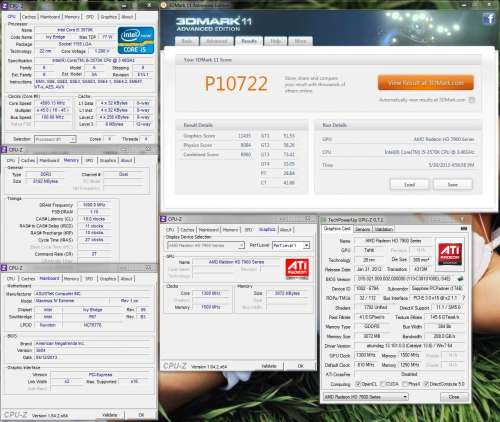Click the Core Speed value in CPU-Z
This screenshot has height=422, width=500.
pos(53,103)
